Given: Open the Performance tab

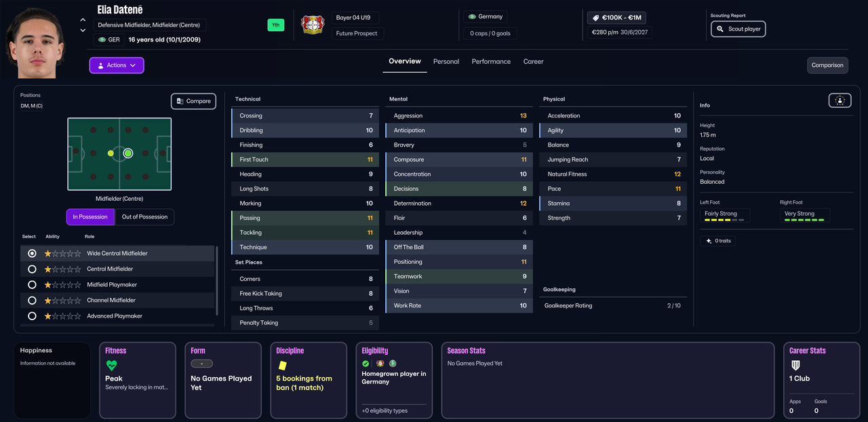Looking at the screenshot, I should [491, 62].
